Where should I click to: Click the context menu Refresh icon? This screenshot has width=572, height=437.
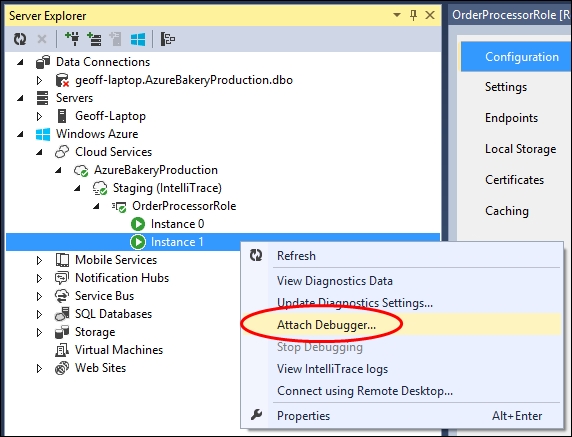256,255
